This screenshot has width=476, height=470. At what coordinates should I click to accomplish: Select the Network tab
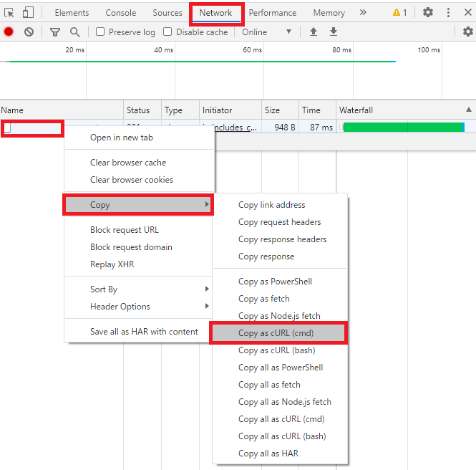pyautogui.click(x=215, y=13)
